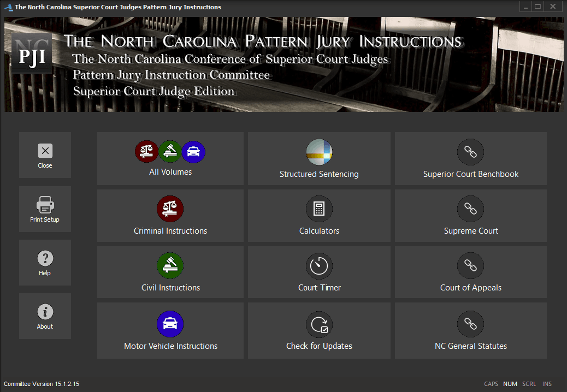567x392 pixels.
Task: Click the PJI logo in banner
Action: click(x=32, y=54)
